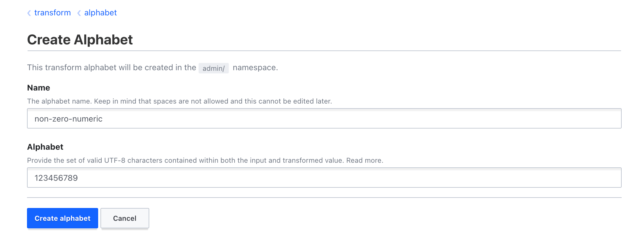Image resolution: width=644 pixels, height=246 pixels.
Task: Select the Alphabet field label
Action: point(45,147)
